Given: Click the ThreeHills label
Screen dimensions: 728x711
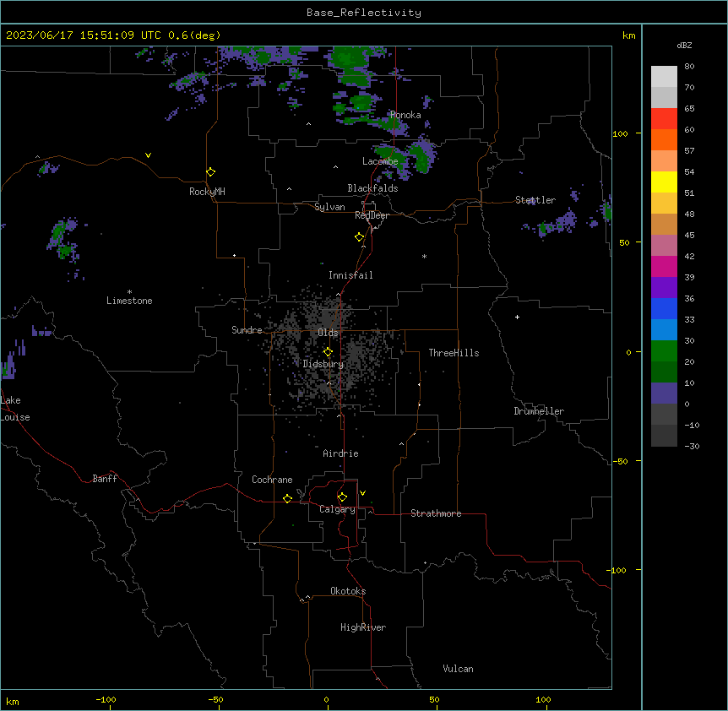Looking at the screenshot, I should tap(454, 353).
